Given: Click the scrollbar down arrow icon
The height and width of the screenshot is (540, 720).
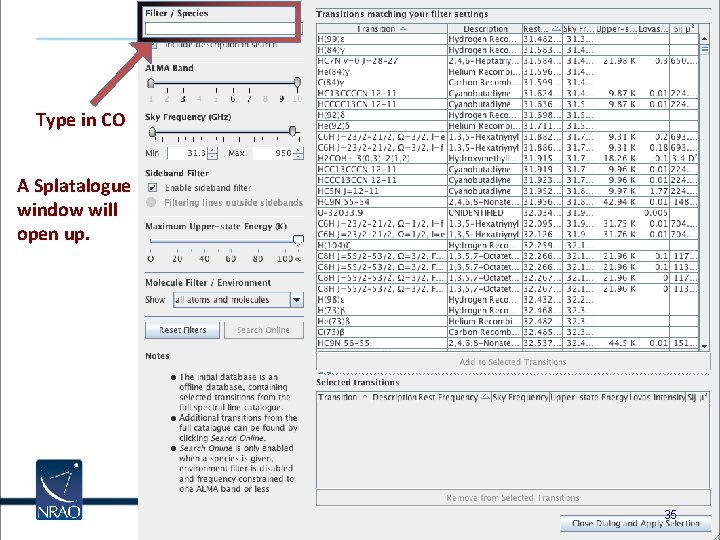Looking at the screenshot, I should tap(704, 347).
